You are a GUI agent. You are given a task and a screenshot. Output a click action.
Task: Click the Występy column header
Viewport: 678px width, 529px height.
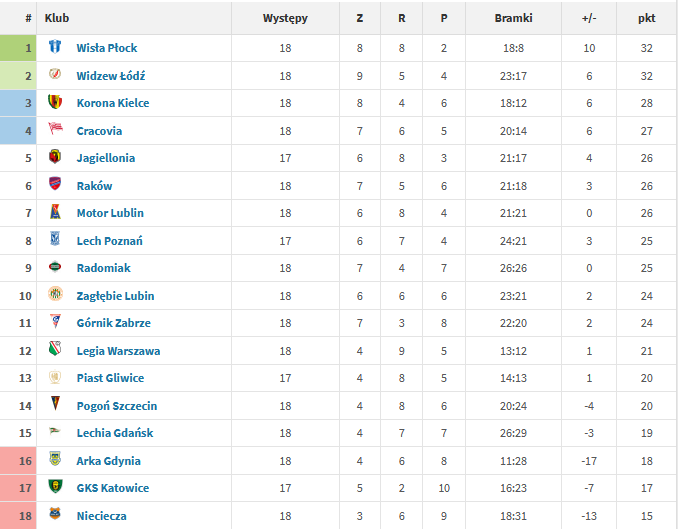(x=285, y=18)
